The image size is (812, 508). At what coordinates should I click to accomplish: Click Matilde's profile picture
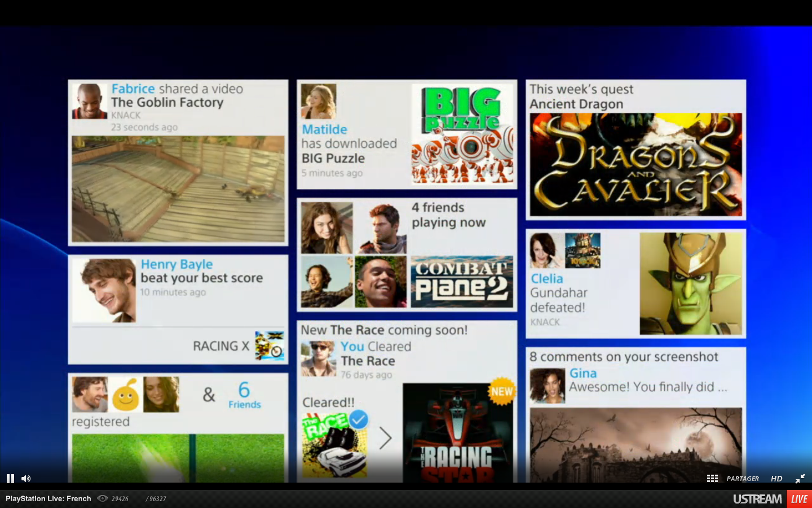coord(319,100)
